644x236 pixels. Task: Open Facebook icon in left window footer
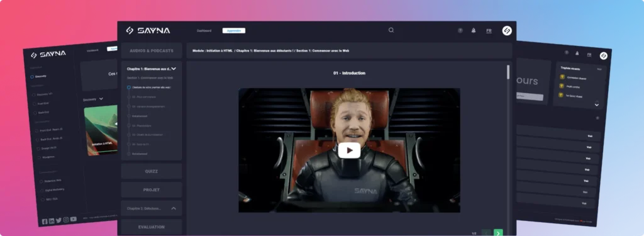[45, 222]
